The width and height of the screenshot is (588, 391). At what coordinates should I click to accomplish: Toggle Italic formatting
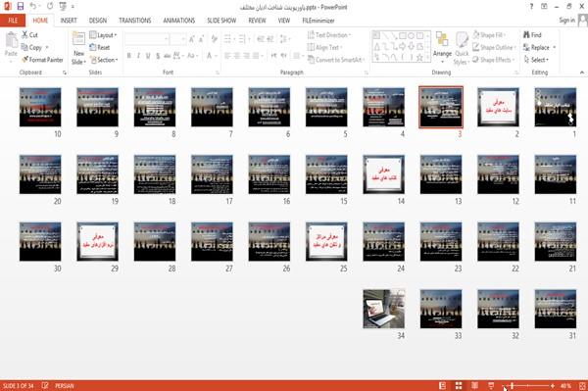[138, 56]
